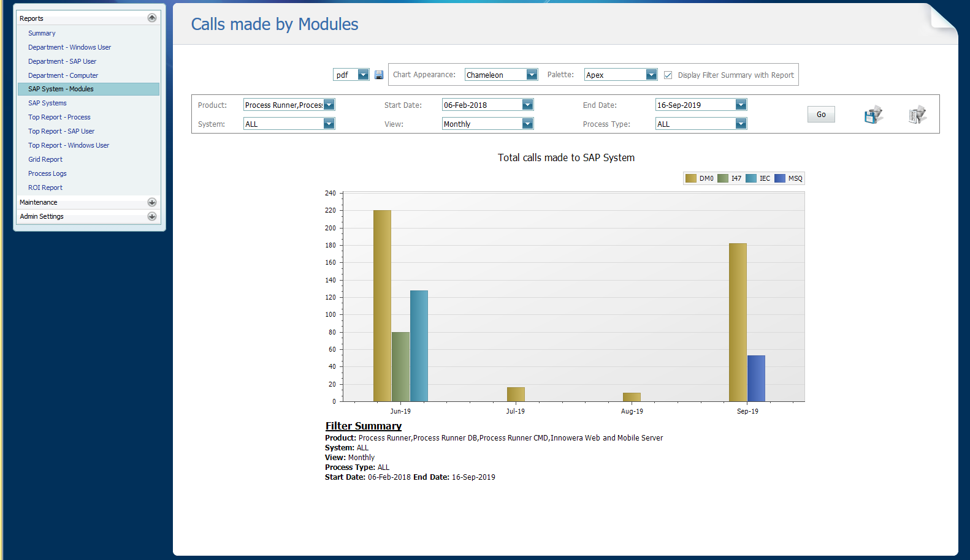This screenshot has height=560, width=970.
Task: Open Department - SAP User report
Action: click(x=62, y=61)
